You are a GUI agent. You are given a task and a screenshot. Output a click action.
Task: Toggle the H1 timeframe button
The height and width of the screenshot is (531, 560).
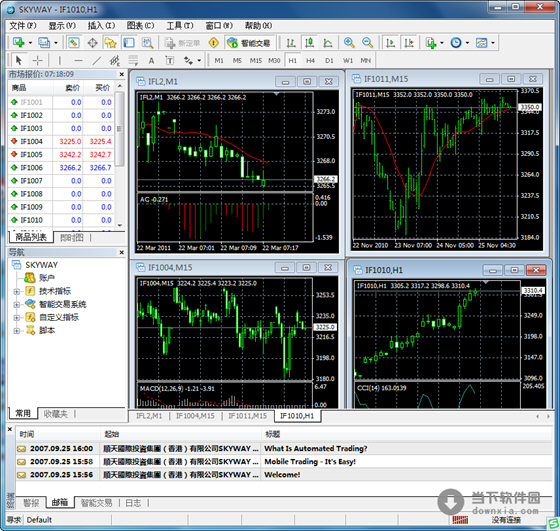[292, 60]
